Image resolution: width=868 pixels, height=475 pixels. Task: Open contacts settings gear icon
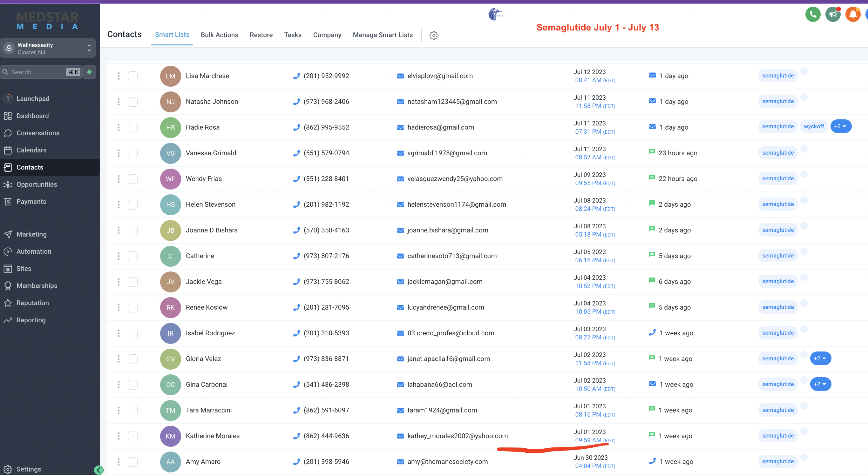pyautogui.click(x=434, y=35)
